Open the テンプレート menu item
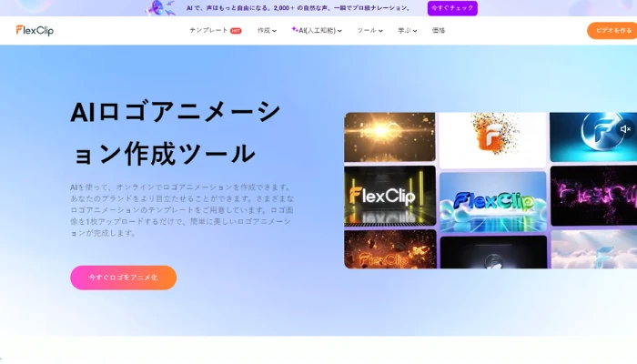This screenshot has width=637, height=364. pyautogui.click(x=208, y=30)
